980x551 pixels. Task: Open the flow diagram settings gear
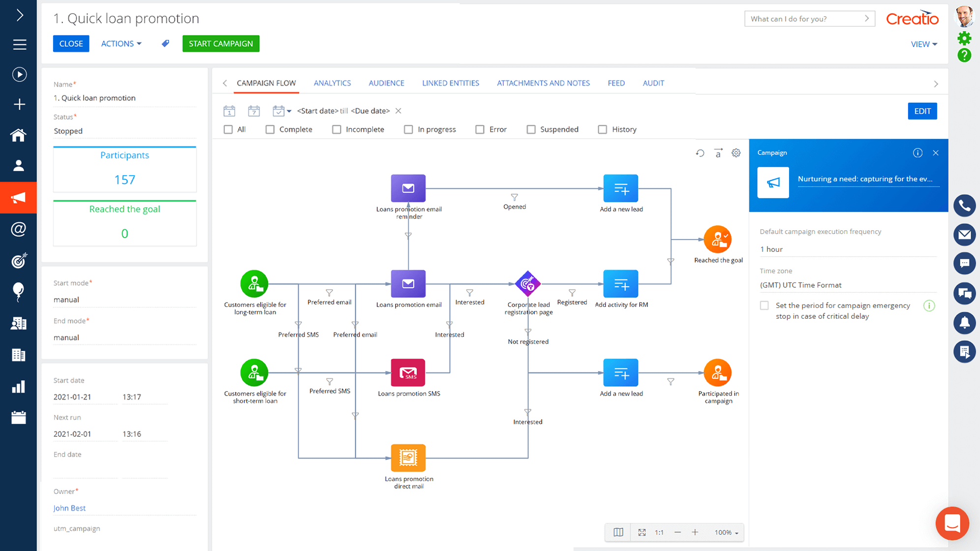[x=736, y=153]
